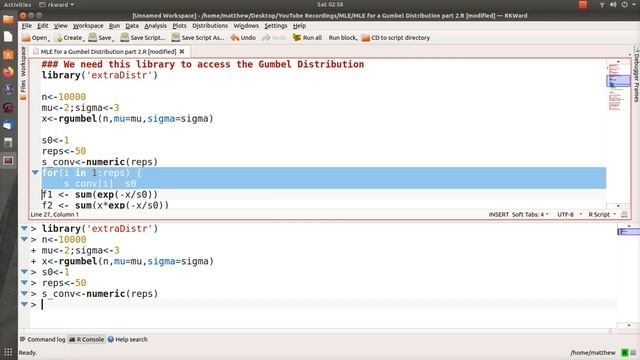Click the Run all toolbar button
Image resolution: width=640 pixels, height=360 pixels.
[307, 38]
